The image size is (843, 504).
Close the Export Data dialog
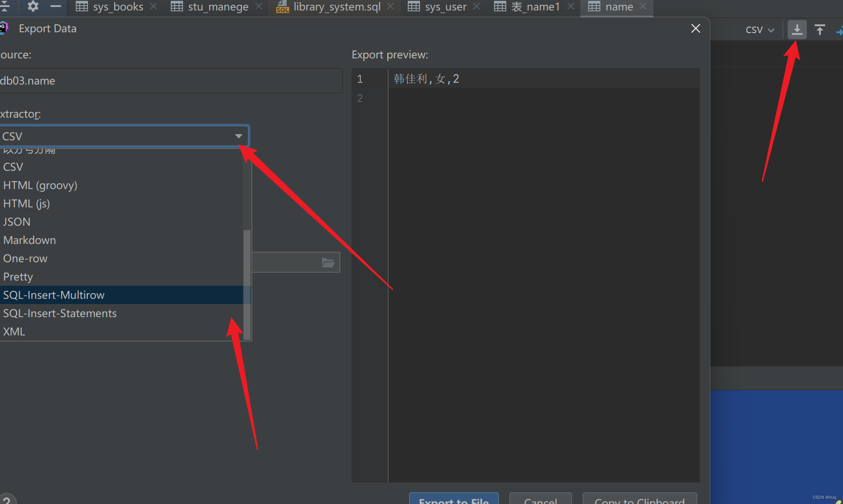[x=696, y=28]
